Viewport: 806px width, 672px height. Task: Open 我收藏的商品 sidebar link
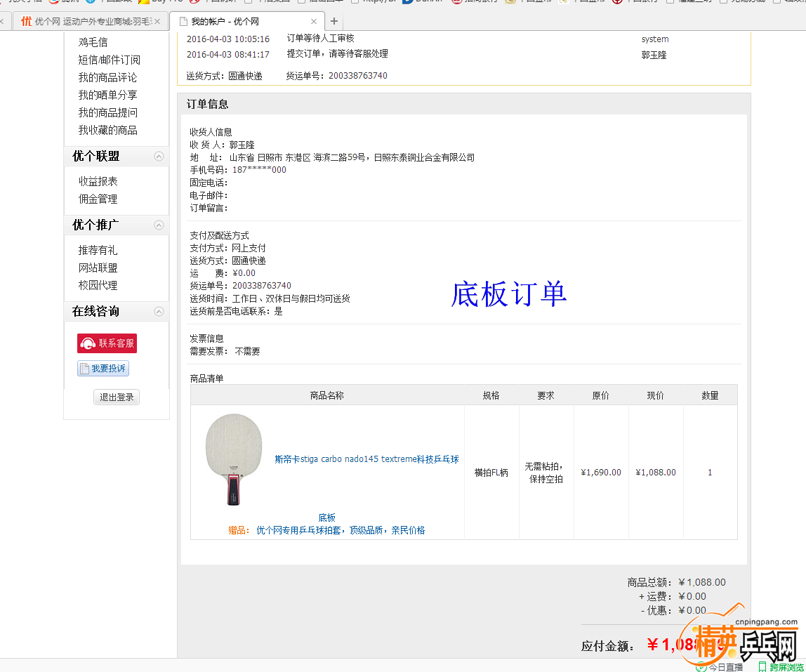(107, 130)
